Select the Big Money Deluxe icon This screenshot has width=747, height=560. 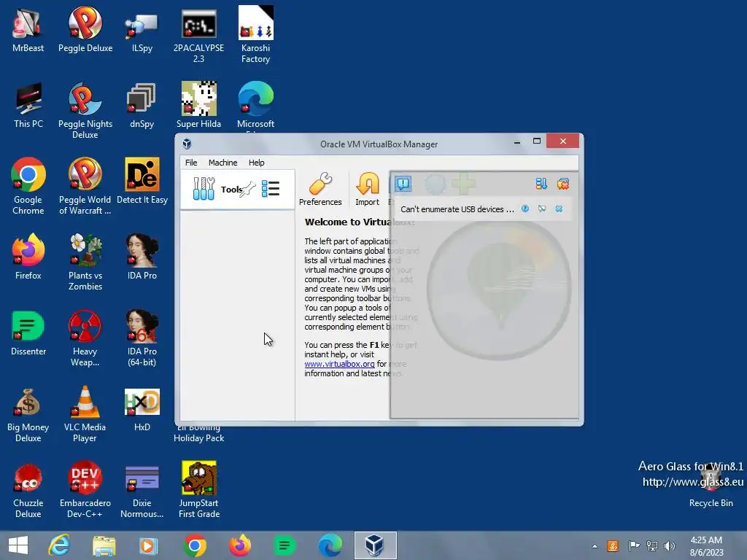click(28, 413)
